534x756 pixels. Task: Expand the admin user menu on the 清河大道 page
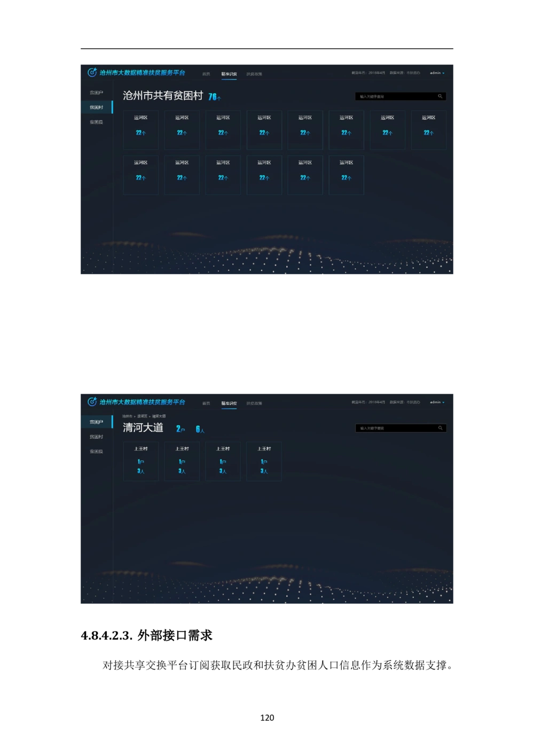pos(437,402)
